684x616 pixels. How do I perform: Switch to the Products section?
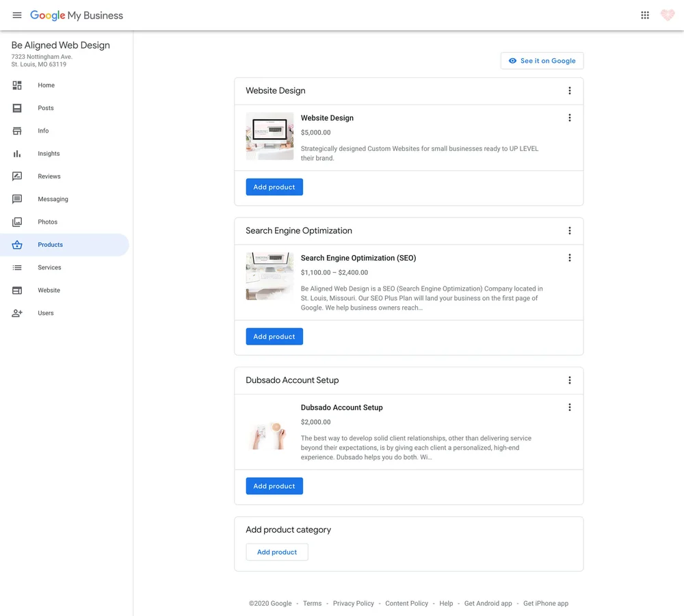point(50,244)
